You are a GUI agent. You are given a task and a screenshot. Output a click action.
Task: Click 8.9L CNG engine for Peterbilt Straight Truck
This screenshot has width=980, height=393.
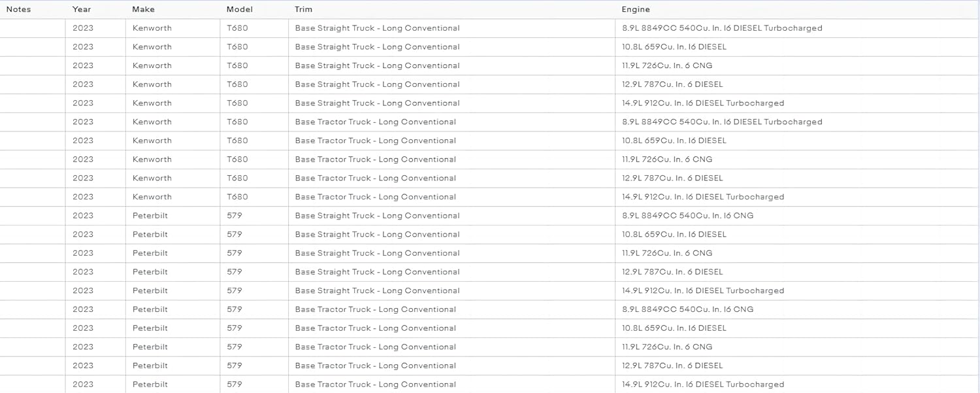(688, 216)
